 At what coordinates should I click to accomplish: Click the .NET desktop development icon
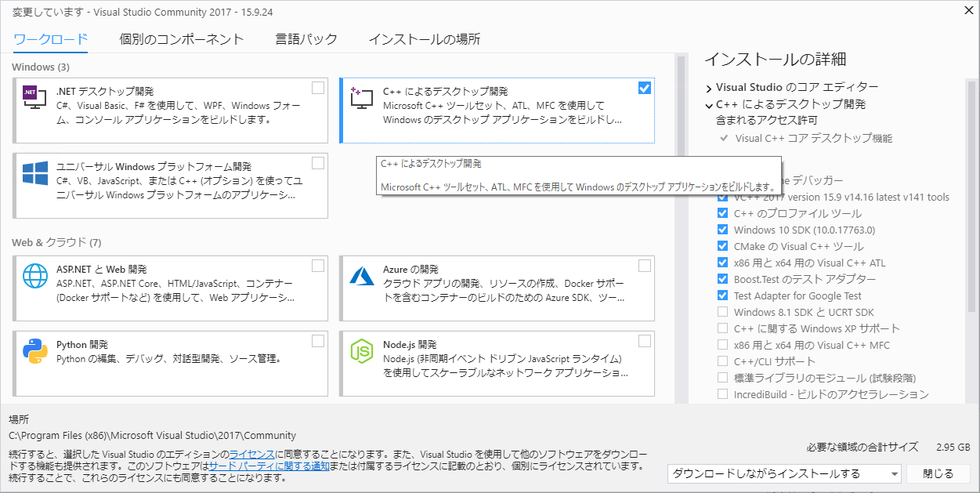click(x=34, y=97)
